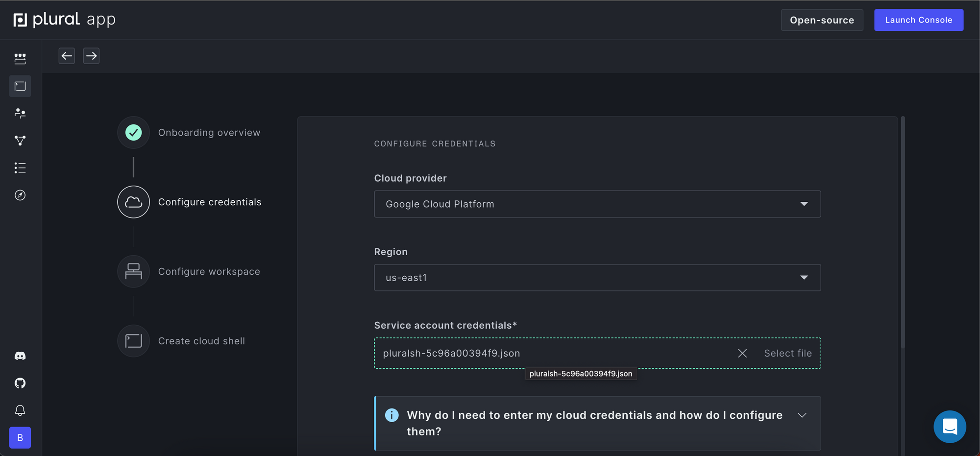Viewport: 980px width, 456px height.
Task: Go to Create cloud shell step
Action: [201, 341]
